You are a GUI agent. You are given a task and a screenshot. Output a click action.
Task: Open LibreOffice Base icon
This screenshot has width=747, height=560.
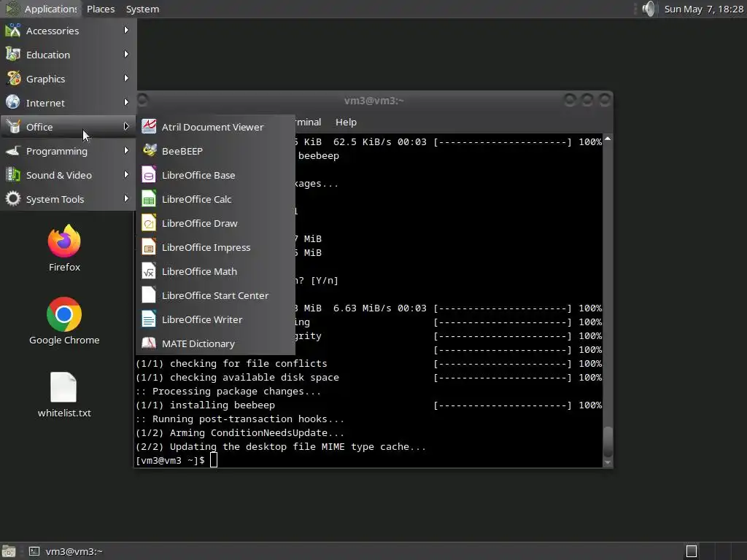point(149,175)
